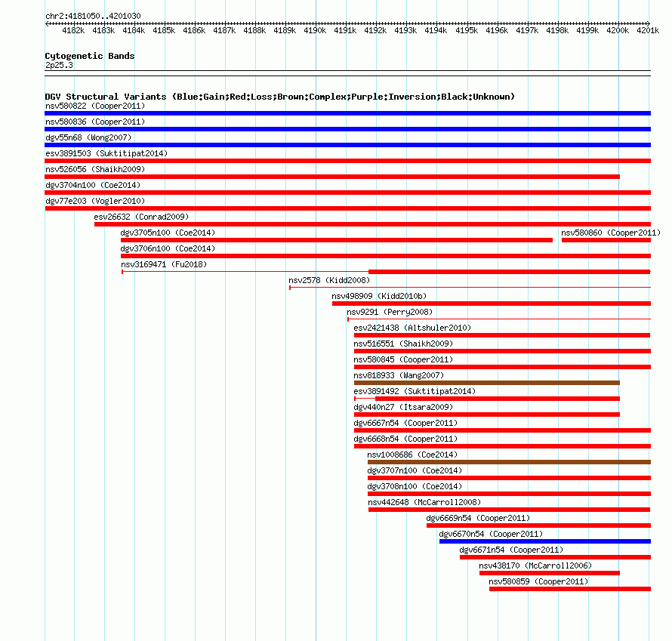Screen dimensions: 672x641
Task: Click the nsv526056 (Shaikh2009) label
Action: coord(95,169)
